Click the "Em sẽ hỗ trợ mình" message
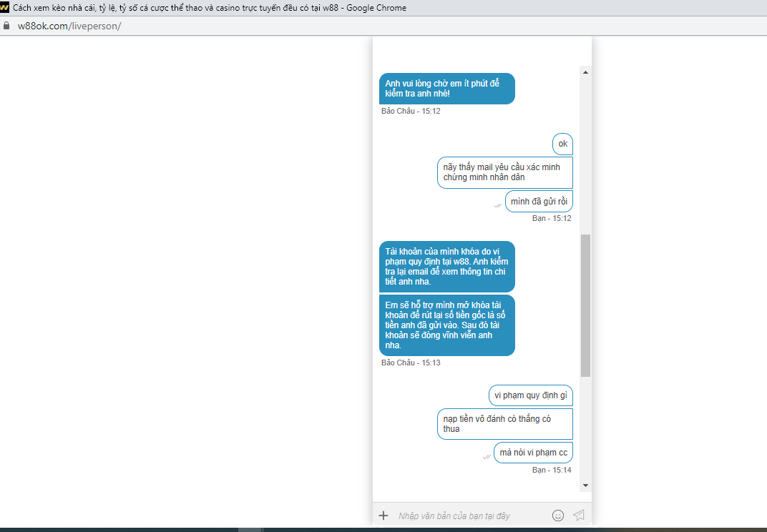 446,325
